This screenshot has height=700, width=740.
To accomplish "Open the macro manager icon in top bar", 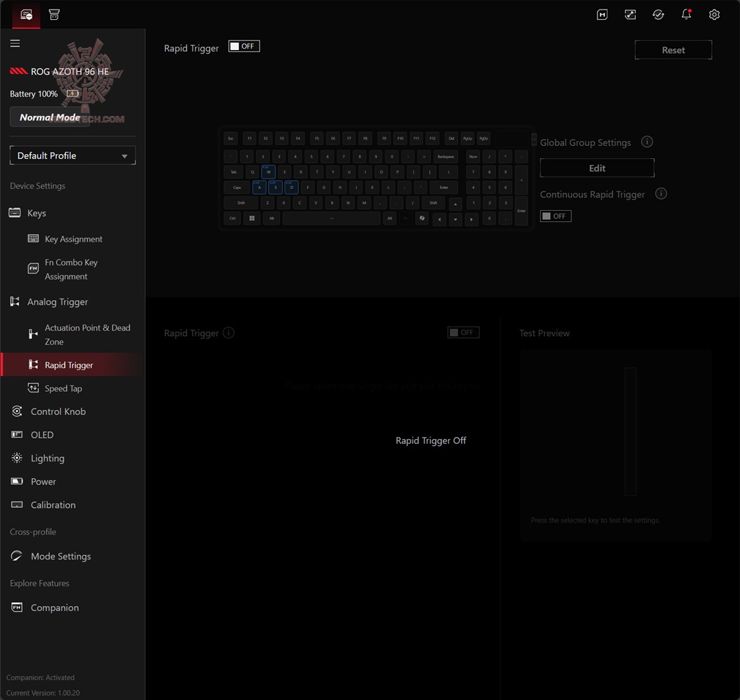I will (x=602, y=14).
